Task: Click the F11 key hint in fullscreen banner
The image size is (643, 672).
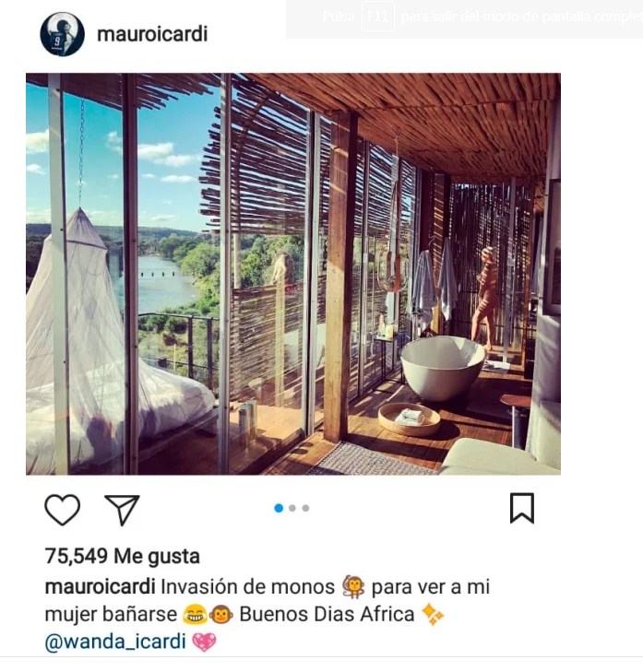Action: coord(378,17)
